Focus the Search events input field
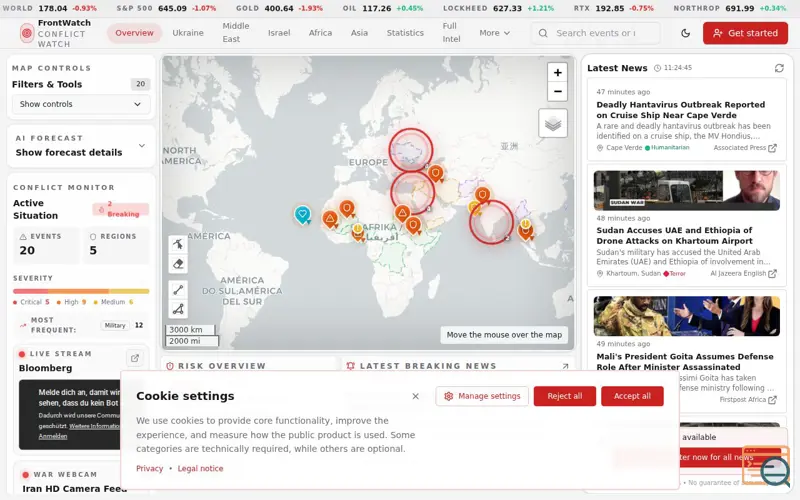This screenshot has height=500, width=800. click(x=595, y=33)
